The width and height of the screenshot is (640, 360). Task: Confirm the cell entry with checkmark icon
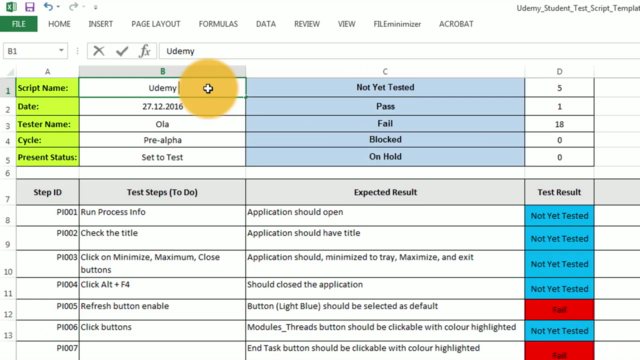[x=122, y=51]
